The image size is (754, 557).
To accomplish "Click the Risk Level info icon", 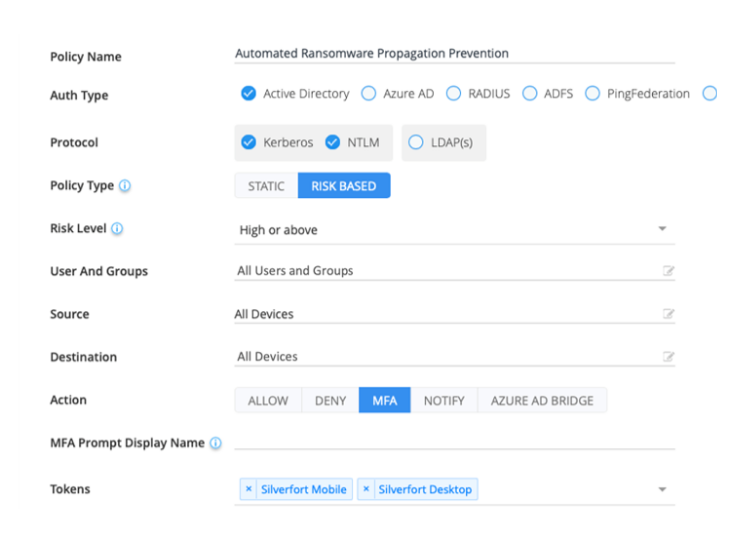I will coord(117,229).
